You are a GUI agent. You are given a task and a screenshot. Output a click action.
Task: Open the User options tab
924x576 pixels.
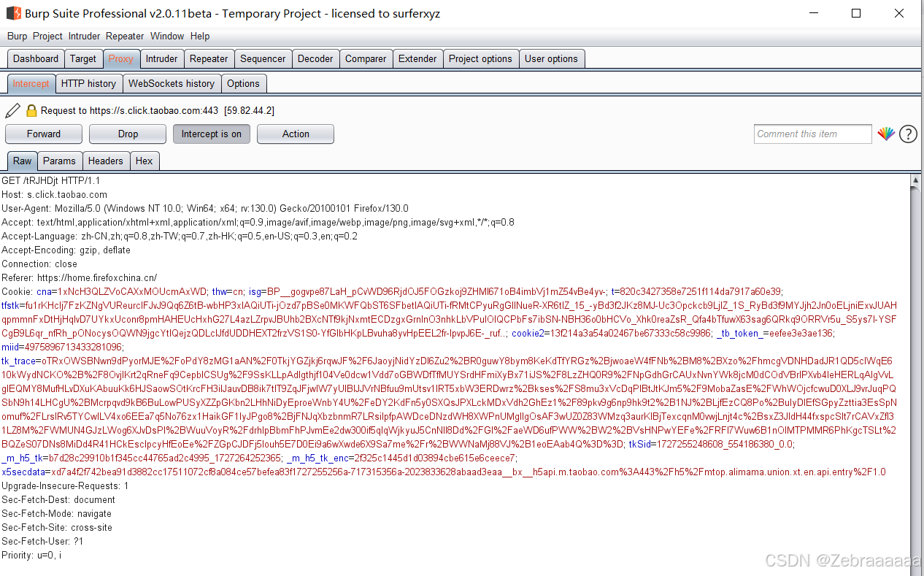pyautogui.click(x=552, y=58)
